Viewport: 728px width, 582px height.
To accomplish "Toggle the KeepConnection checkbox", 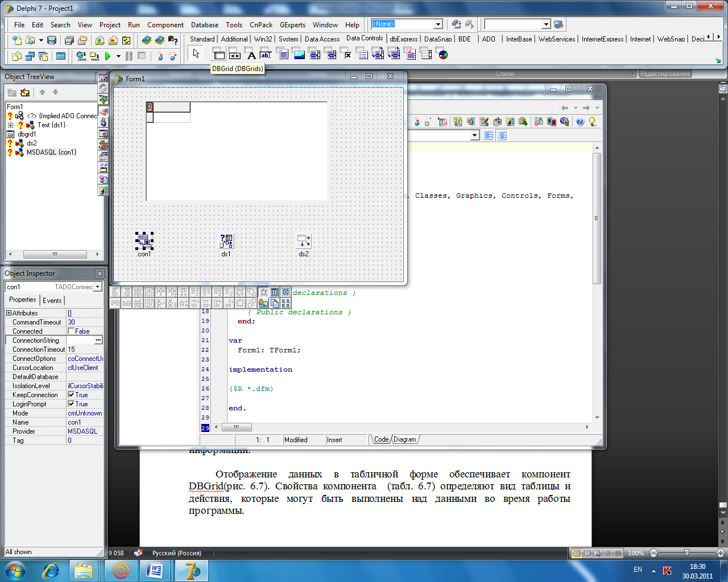I will pos(71,394).
